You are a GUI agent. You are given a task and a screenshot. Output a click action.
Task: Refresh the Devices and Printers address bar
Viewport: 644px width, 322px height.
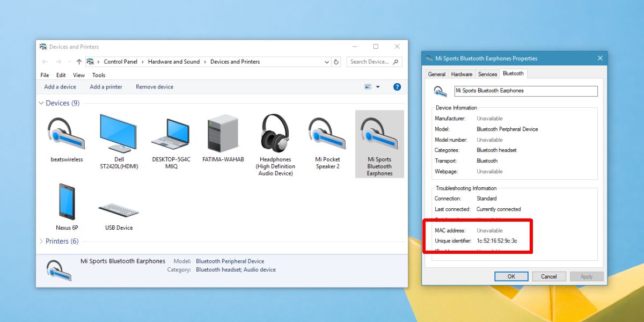click(x=336, y=62)
